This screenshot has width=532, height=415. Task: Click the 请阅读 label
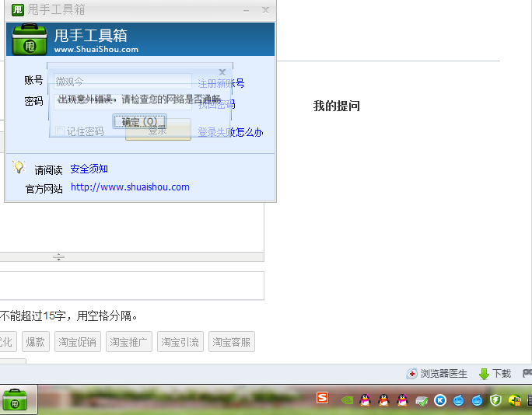48,170
